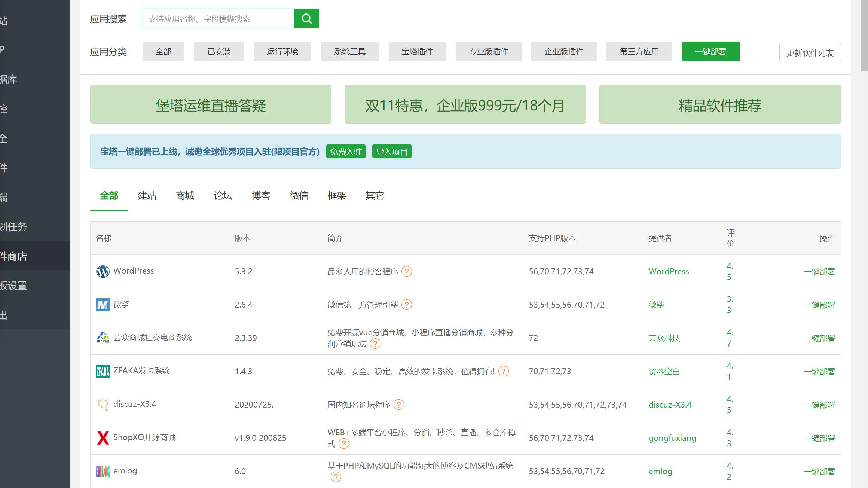Deploy WordPress via 一键部署 link
Screen dimensions: 868x488
pyautogui.click(x=819, y=272)
